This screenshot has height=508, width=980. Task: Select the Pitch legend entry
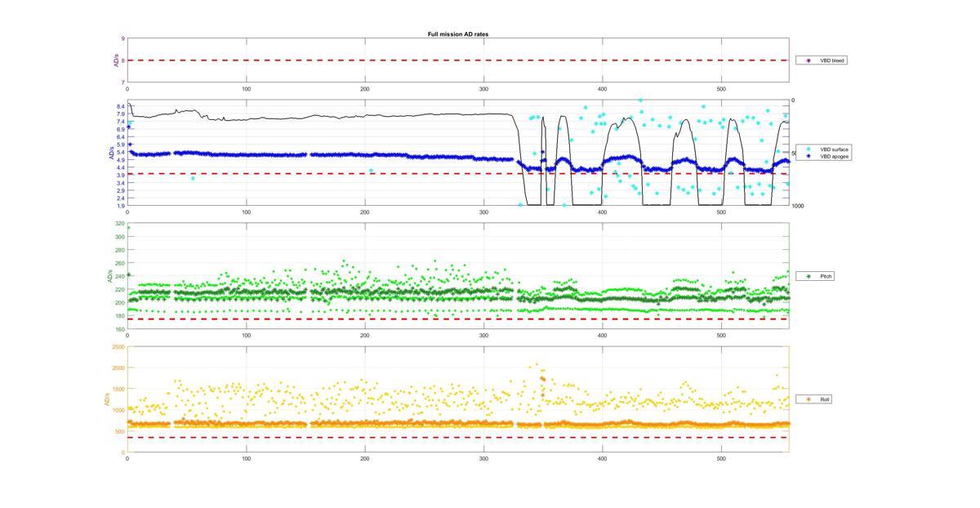point(817,276)
